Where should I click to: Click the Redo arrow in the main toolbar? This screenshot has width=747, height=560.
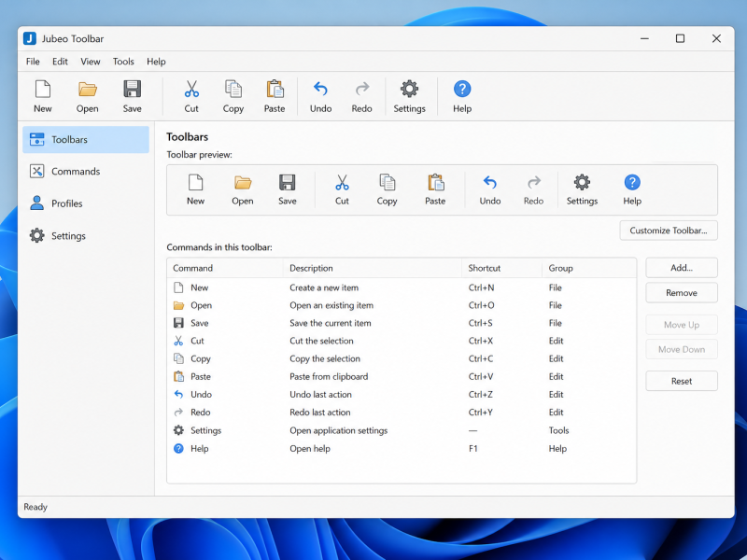coord(362,89)
